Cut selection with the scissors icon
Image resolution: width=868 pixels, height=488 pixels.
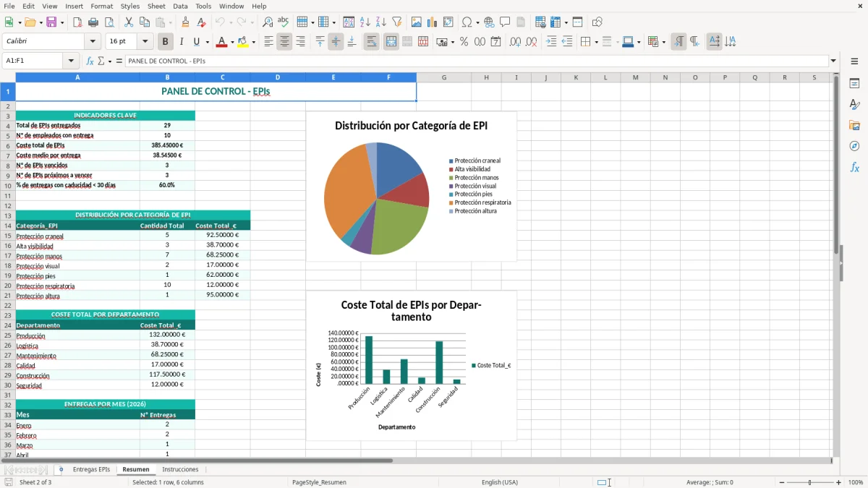point(129,22)
